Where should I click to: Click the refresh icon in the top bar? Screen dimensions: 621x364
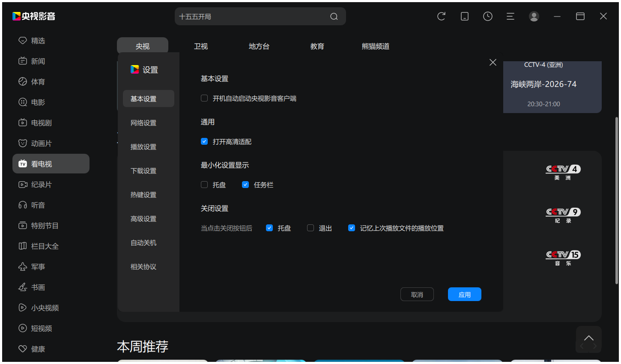coord(441,16)
